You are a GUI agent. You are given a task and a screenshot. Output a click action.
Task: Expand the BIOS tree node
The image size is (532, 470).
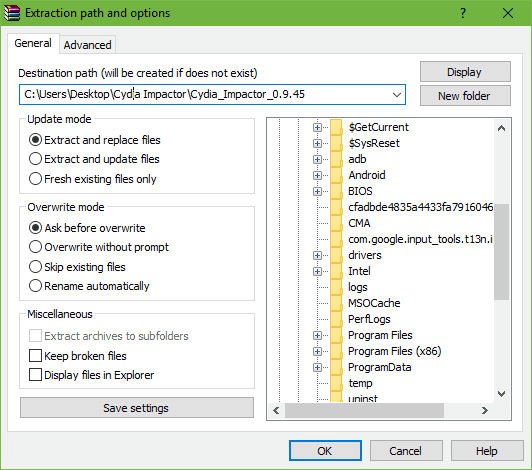(317, 191)
